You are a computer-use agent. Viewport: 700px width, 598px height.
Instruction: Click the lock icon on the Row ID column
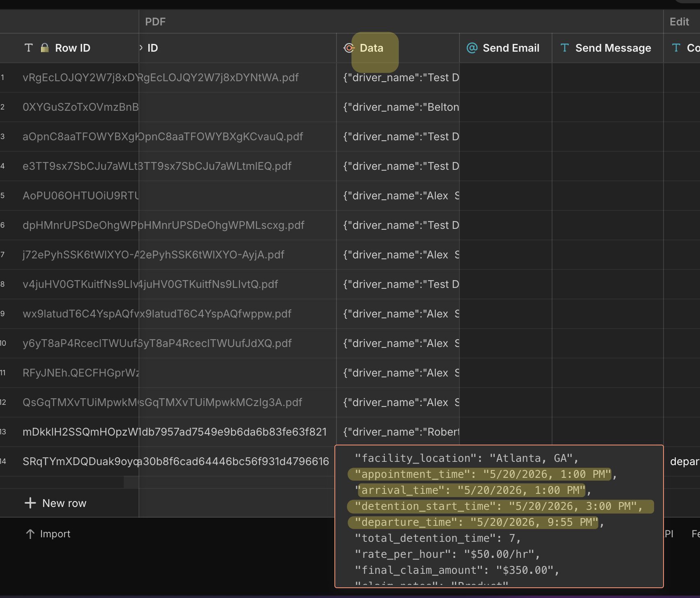[x=45, y=48]
